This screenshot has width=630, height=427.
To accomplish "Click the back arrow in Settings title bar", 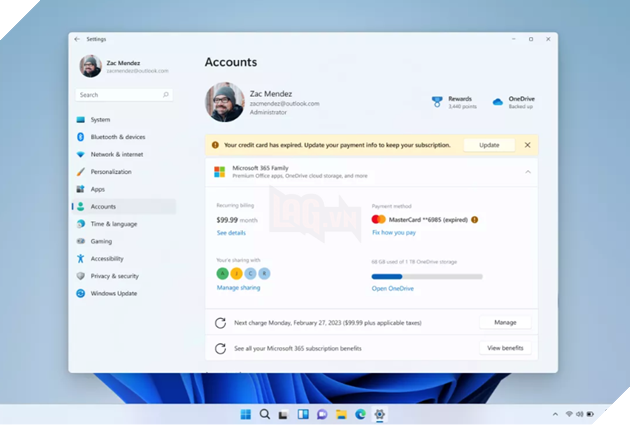I will [77, 39].
